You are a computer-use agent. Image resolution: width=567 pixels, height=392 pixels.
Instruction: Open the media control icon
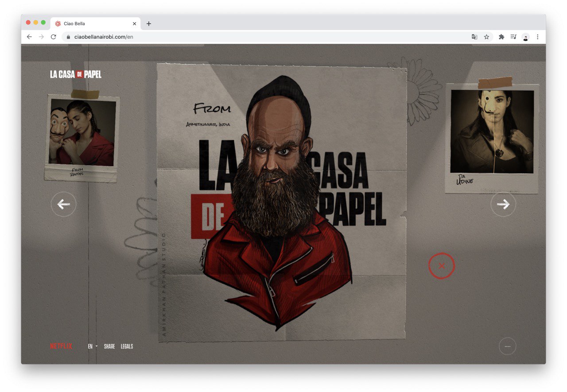tap(513, 37)
